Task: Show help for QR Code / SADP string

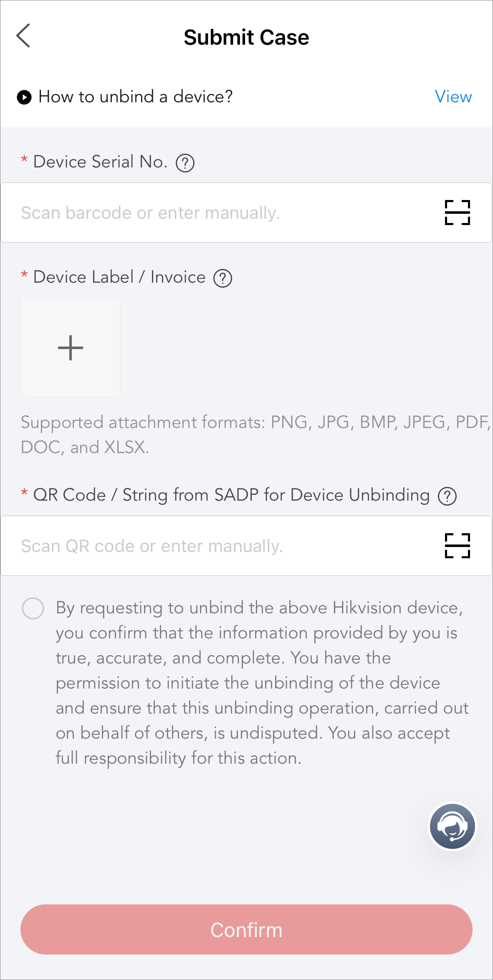Action: click(x=447, y=496)
